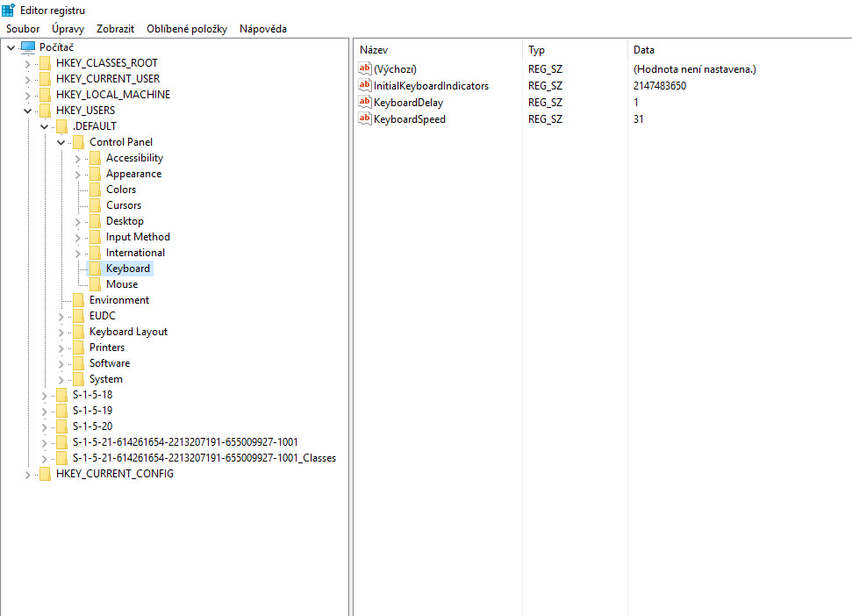Click the Editor registru app icon
Screen dimensions: 852x616
pos(8,10)
